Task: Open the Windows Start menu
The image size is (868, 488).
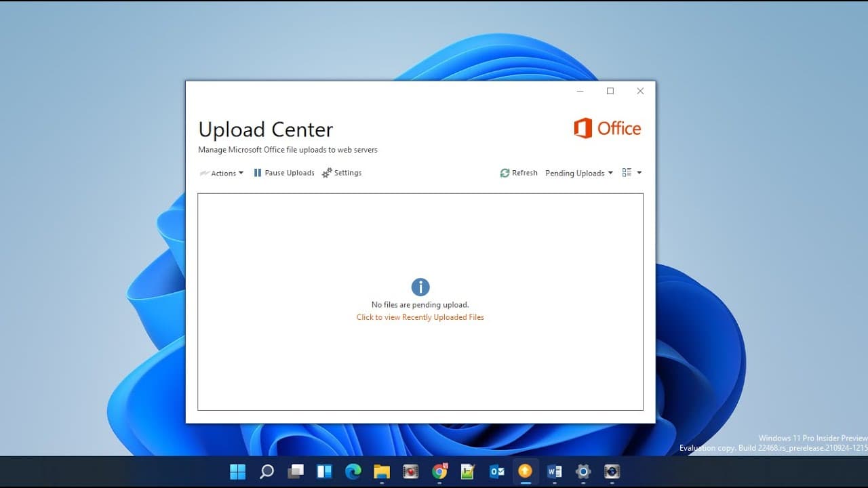Action: pyautogui.click(x=238, y=472)
